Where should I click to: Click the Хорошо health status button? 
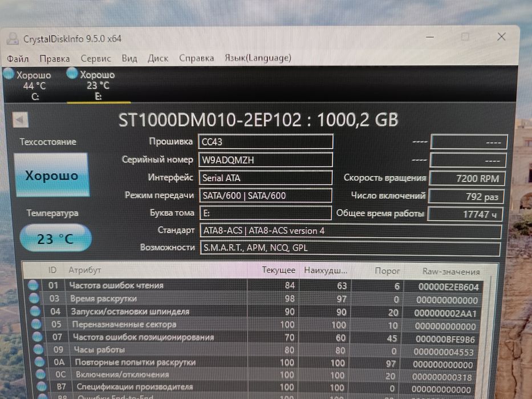tap(52, 175)
